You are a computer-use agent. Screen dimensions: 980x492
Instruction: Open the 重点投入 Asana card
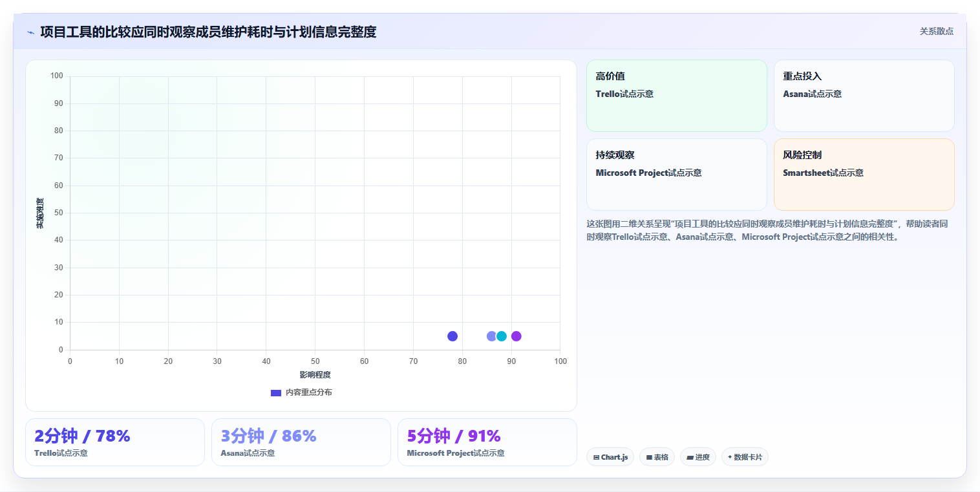click(x=864, y=96)
